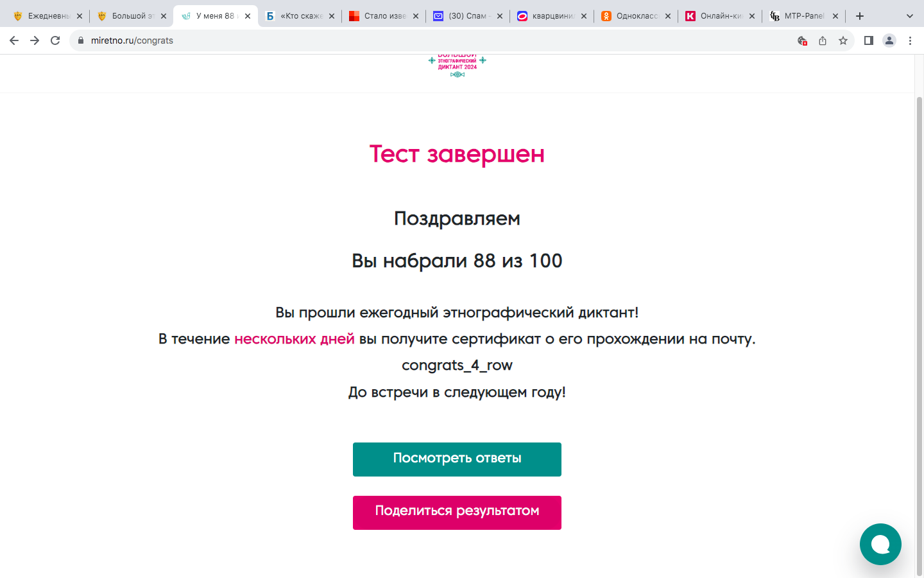Expand the tab search dropdown arrow
This screenshot has height=578, width=924.
(909, 16)
